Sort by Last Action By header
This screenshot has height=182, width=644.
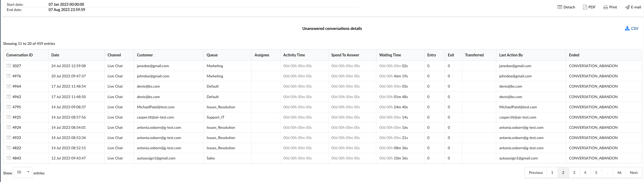[x=531, y=55]
